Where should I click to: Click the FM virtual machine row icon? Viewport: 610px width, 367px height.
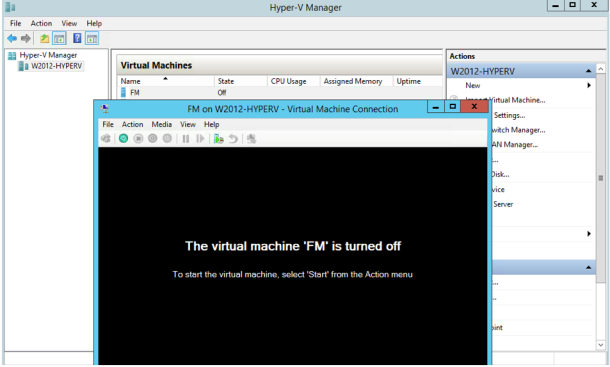point(123,92)
